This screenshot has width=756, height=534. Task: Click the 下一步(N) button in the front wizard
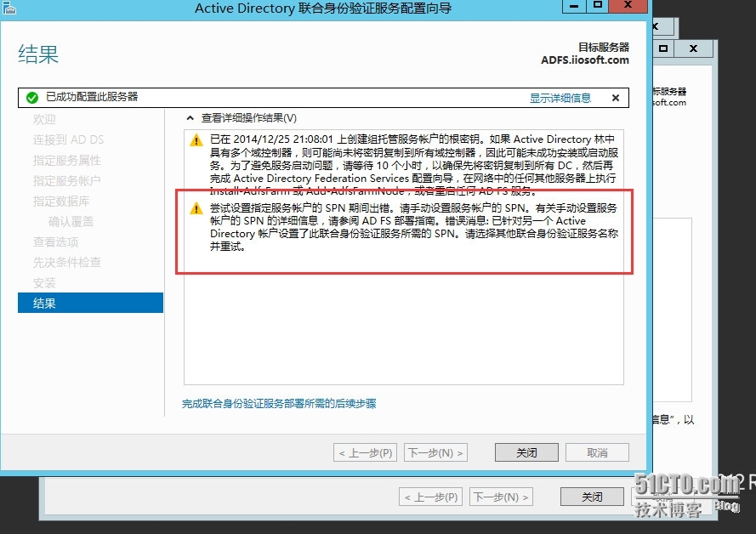pos(435,452)
